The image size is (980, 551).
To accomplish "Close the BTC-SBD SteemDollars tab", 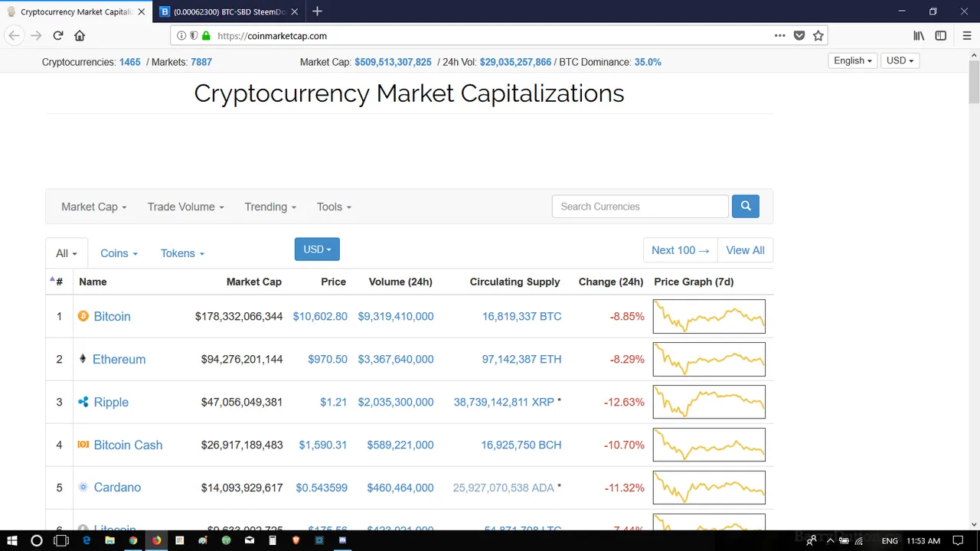I will [294, 11].
